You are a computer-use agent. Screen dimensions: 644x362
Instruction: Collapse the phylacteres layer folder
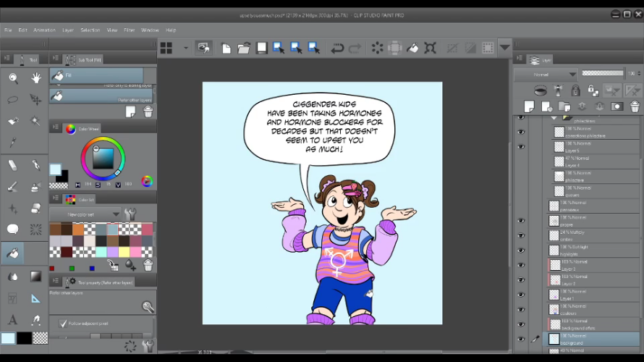[x=554, y=118]
